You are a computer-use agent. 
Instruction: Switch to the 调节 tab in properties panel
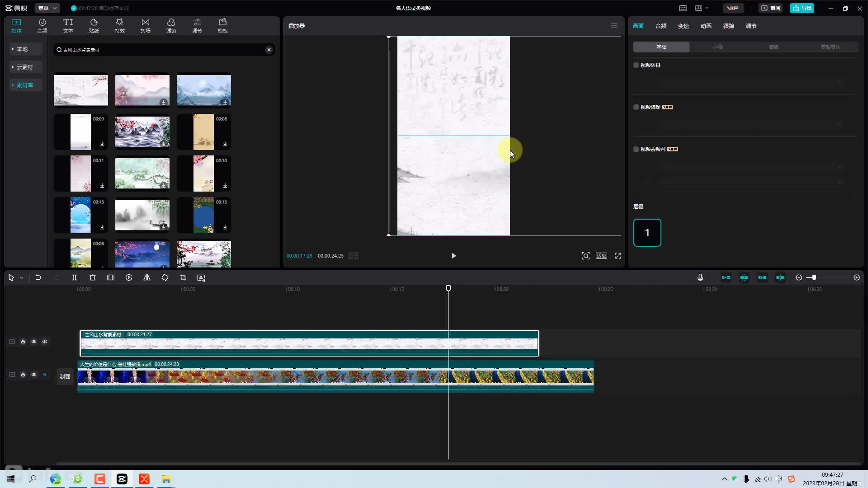[751, 26]
